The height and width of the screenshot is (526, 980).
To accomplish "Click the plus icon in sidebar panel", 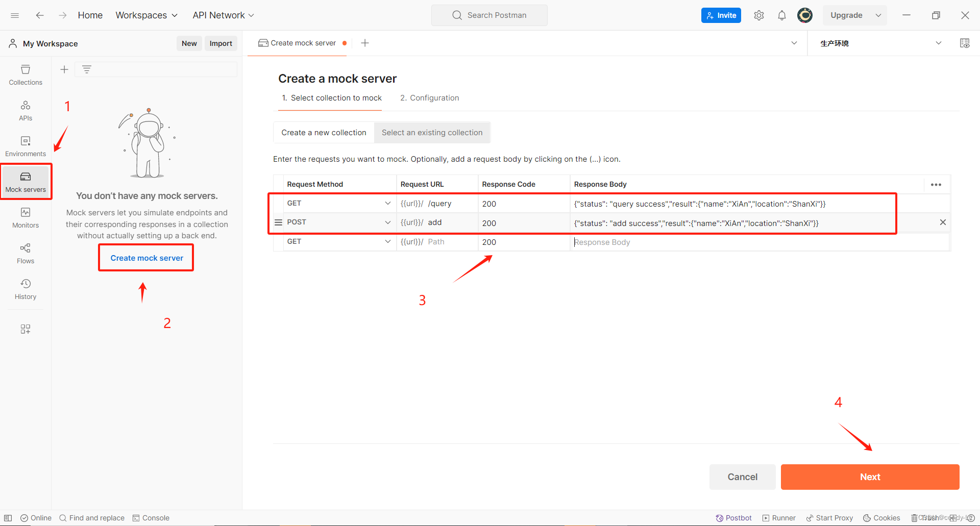I will coord(64,69).
